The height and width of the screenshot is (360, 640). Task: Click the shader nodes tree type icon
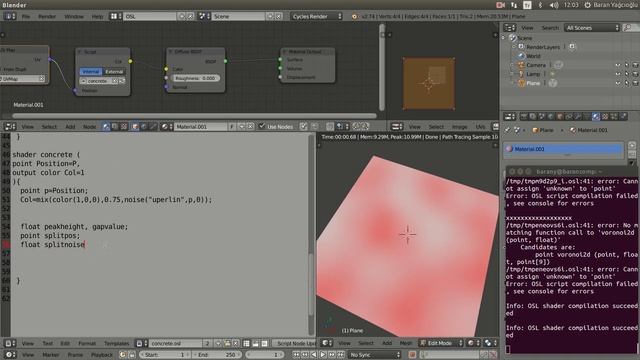(106, 127)
